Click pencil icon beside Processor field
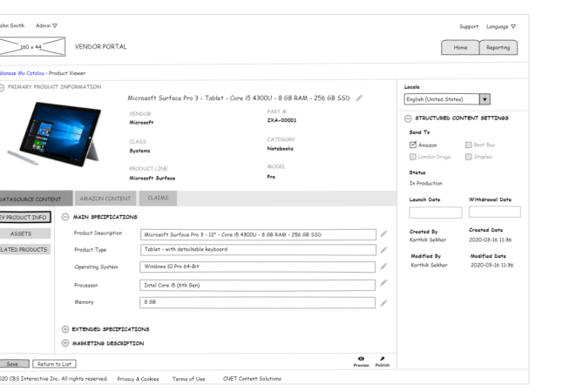This screenshot has width=569, height=392. [x=383, y=283]
